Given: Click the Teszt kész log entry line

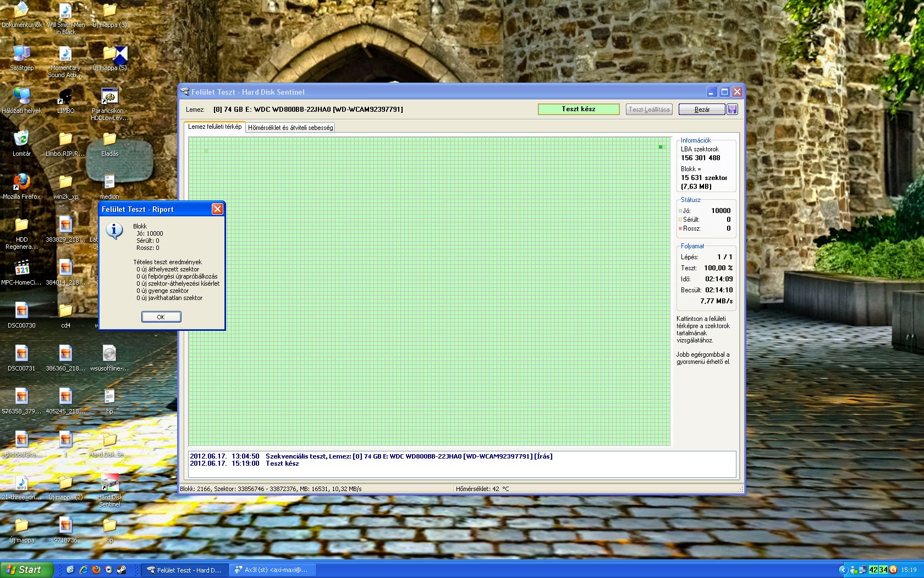Looking at the screenshot, I should point(282,464).
